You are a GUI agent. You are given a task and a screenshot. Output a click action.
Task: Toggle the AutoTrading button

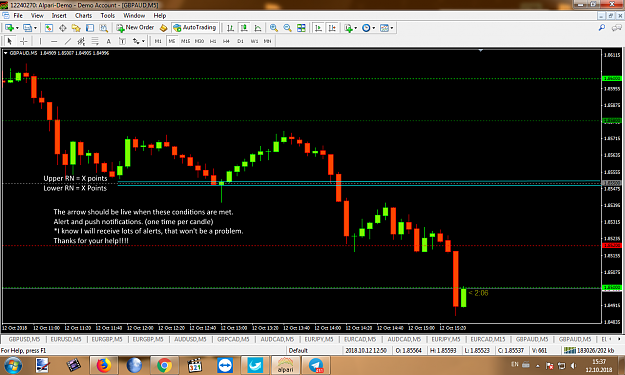point(195,27)
